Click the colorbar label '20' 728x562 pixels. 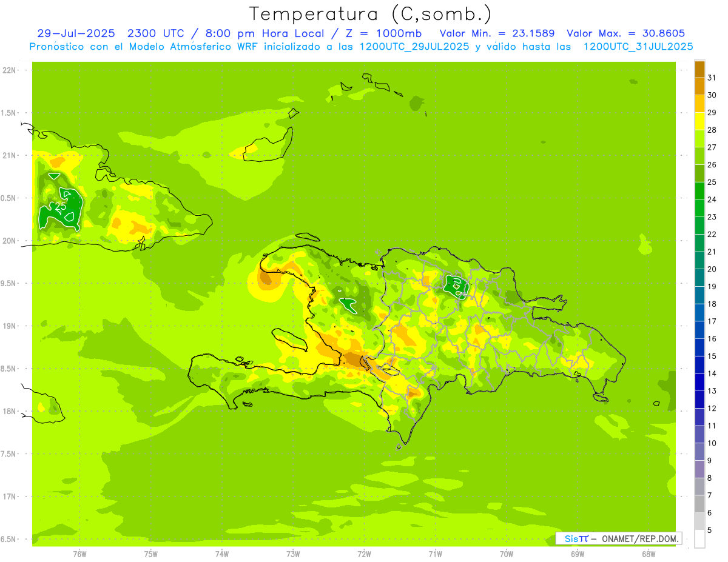[x=712, y=269]
